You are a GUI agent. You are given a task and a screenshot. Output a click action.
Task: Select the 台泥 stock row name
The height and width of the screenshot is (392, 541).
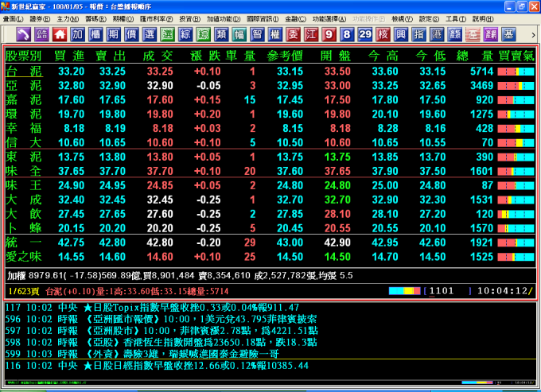coord(23,72)
